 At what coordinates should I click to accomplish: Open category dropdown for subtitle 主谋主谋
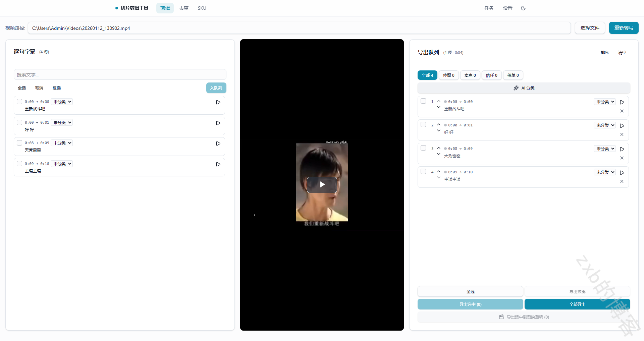click(x=62, y=164)
